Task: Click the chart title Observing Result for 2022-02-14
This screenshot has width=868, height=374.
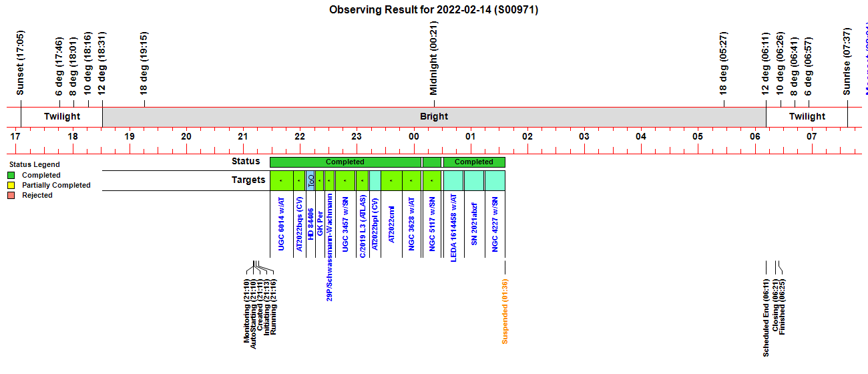Action: pyautogui.click(x=434, y=10)
